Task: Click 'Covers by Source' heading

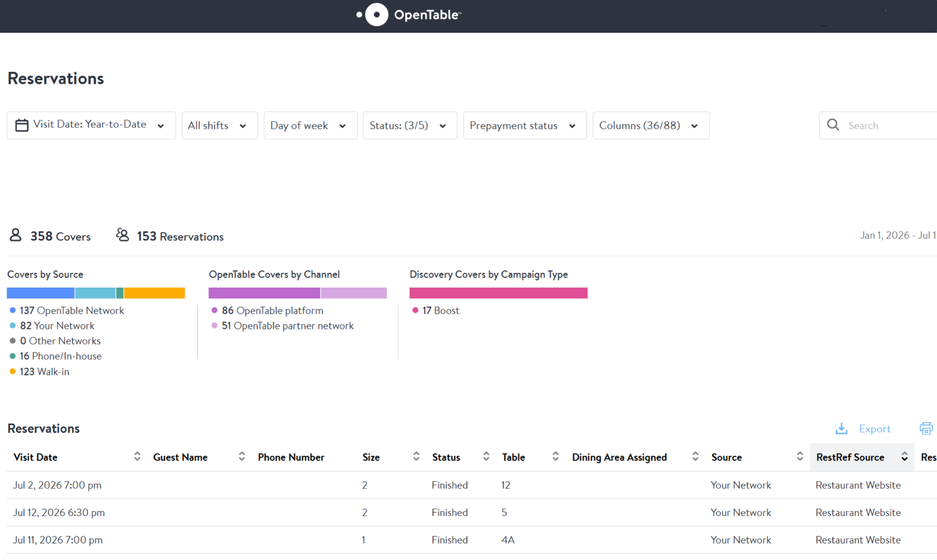Action: click(45, 275)
